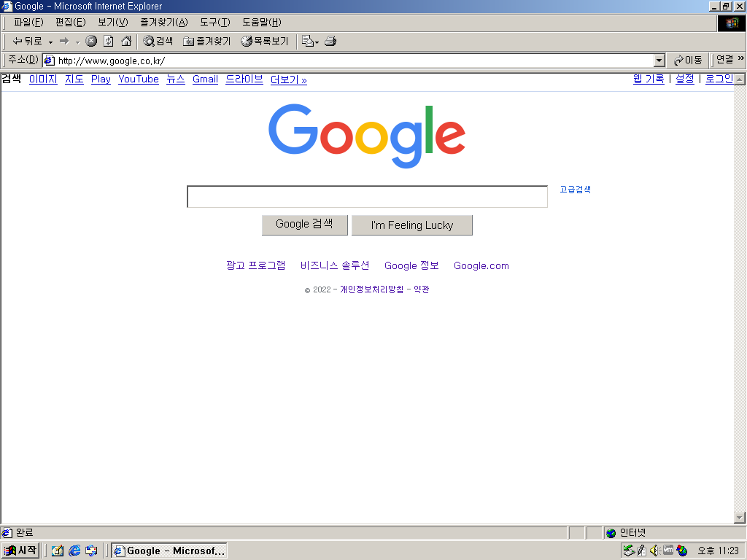Click the Google 검색 button
Viewport: 747px width, 560px height.
[305, 225]
